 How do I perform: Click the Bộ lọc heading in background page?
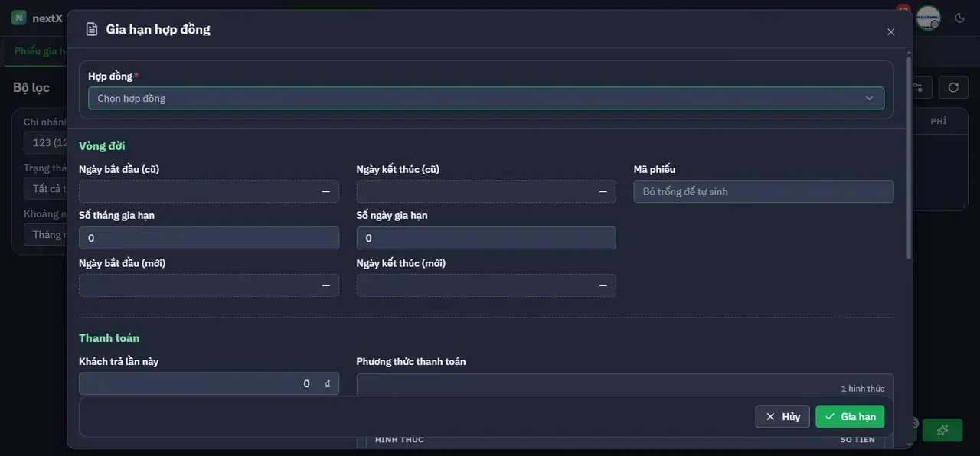31,87
